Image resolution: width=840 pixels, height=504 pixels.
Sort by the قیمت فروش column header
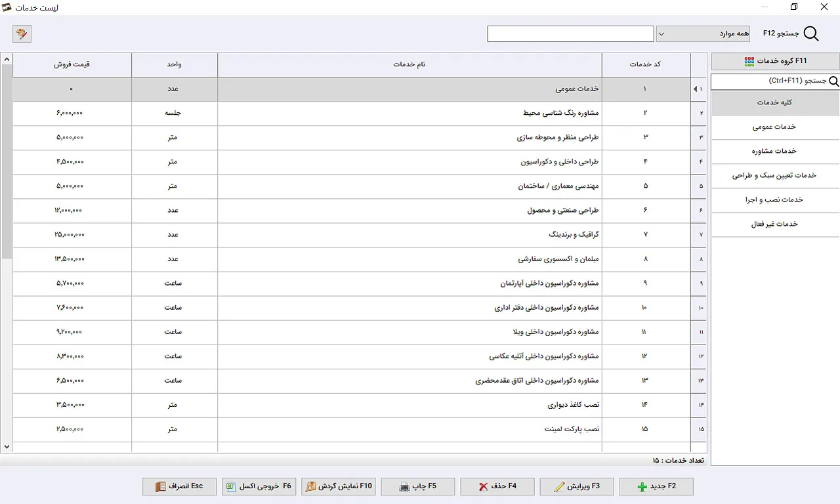(72, 65)
